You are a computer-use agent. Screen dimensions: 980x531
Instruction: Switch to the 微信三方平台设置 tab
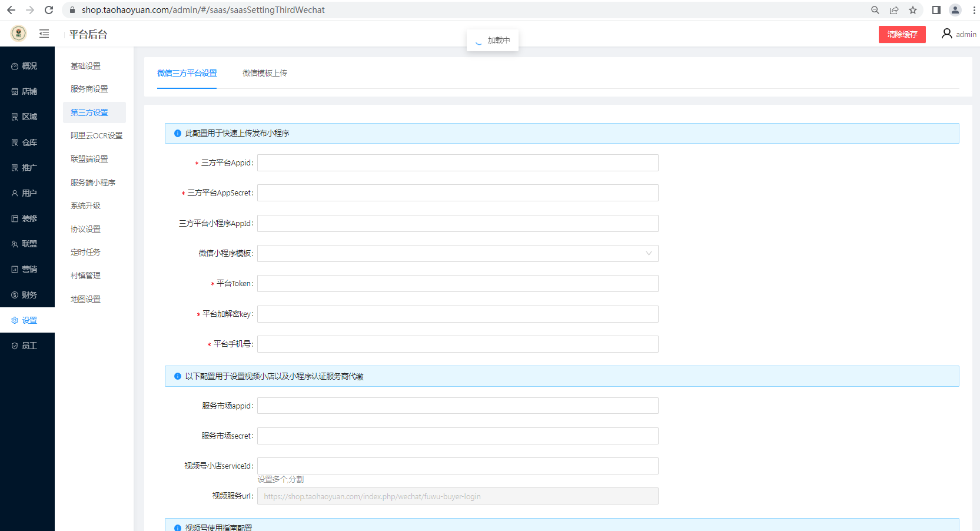187,73
